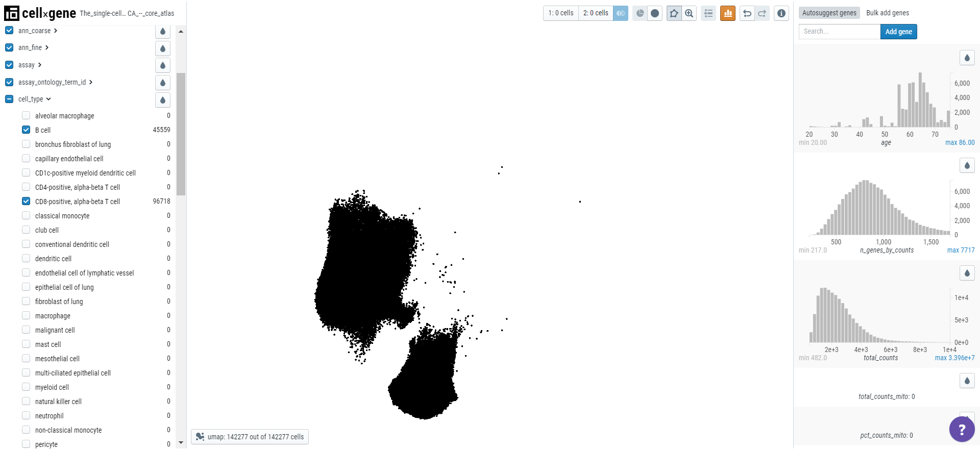Image resolution: width=980 pixels, height=450 pixels.
Task: Click the umap embedding chooser icon
Action: point(200,437)
